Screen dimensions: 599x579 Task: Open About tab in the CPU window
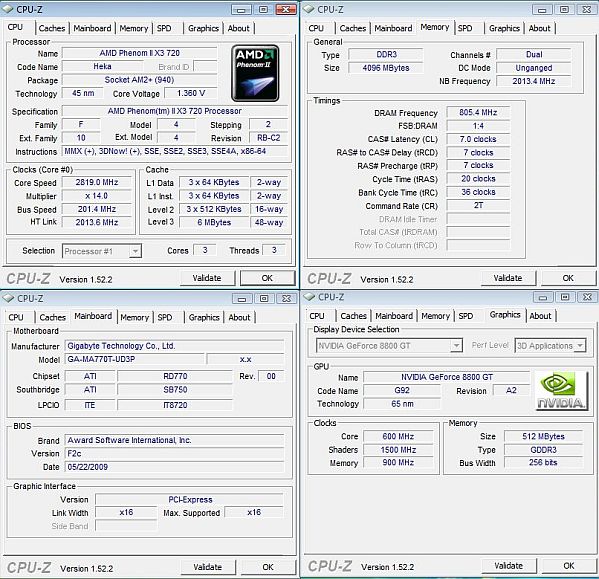[238, 28]
